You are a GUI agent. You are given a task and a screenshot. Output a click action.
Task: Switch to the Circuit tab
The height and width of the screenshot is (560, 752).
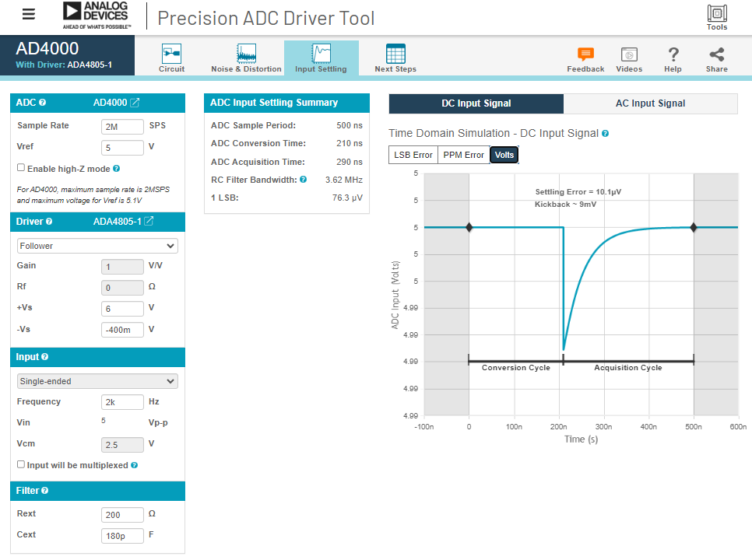click(171, 58)
